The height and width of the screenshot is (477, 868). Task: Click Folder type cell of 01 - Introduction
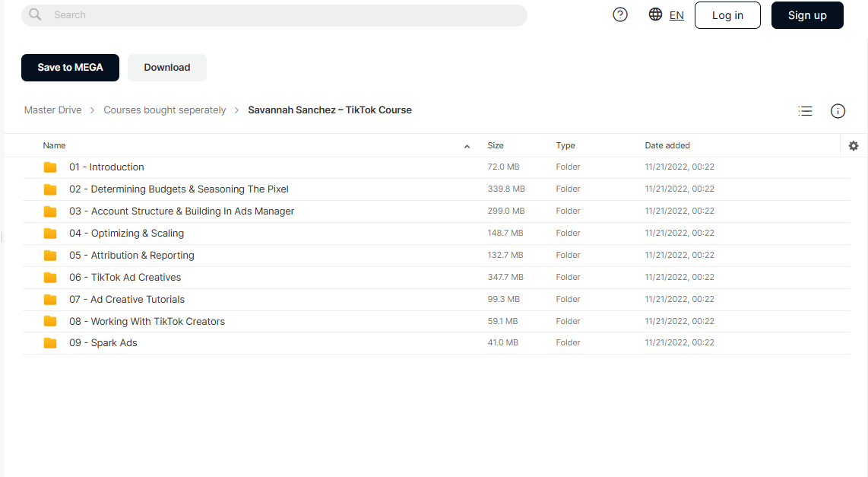point(568,167)
